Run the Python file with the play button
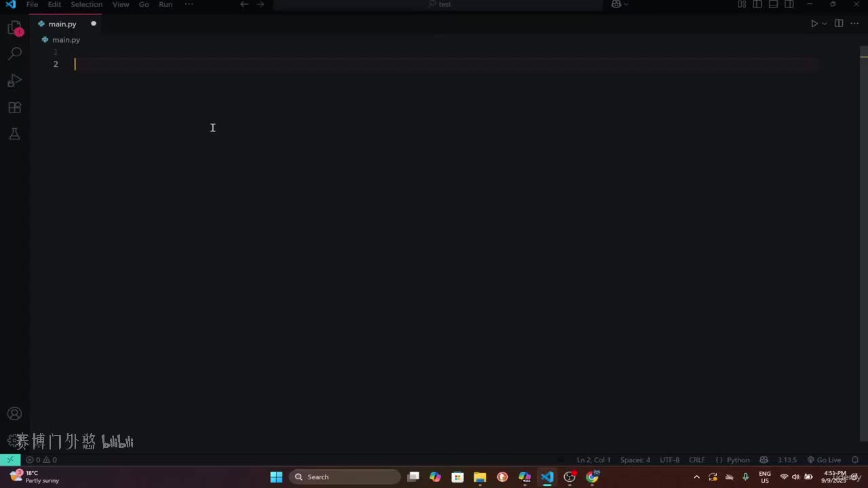The height and width of the screenshot is (488, 868). tap(814, 24)
